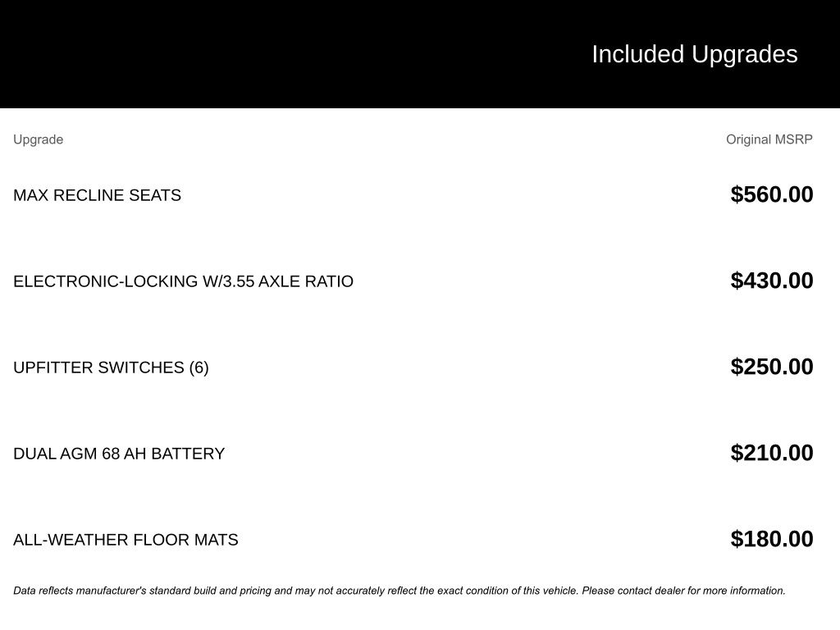
Task: Click 'Please contact dealer' sentence in disclaimer
Action: (683, 591)
